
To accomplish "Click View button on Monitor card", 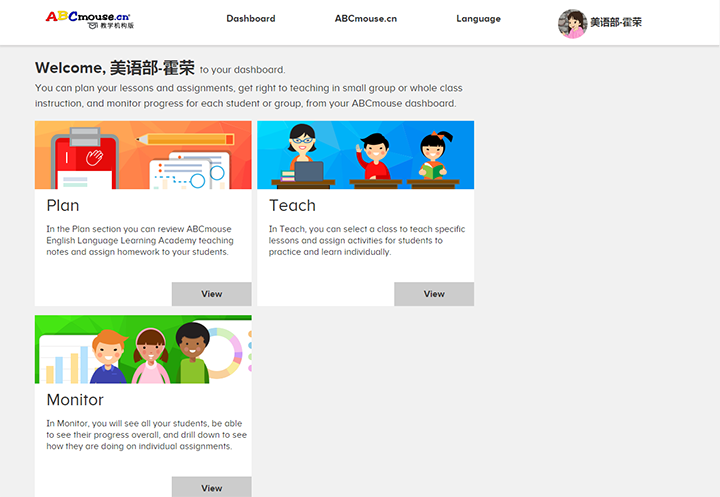I will (x=212, y=487).
